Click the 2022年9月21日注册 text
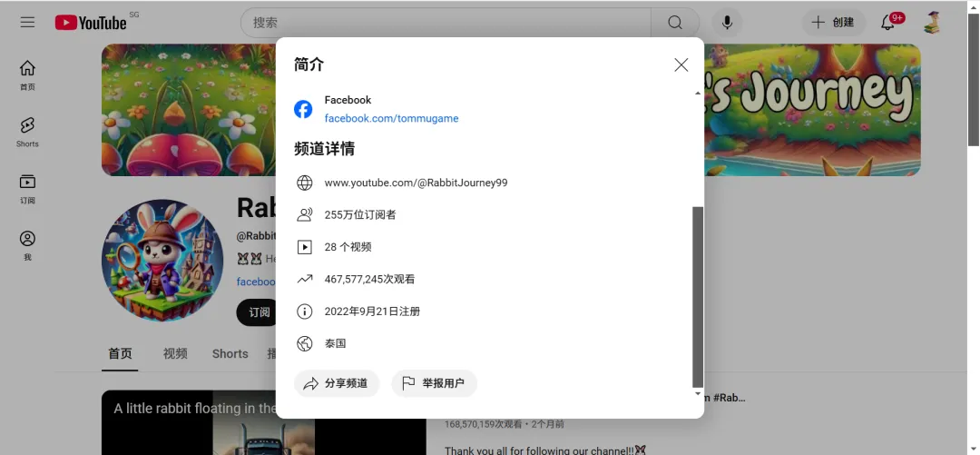Image resolution: width=980 pixels, height=455 pixels. [372, 311]
